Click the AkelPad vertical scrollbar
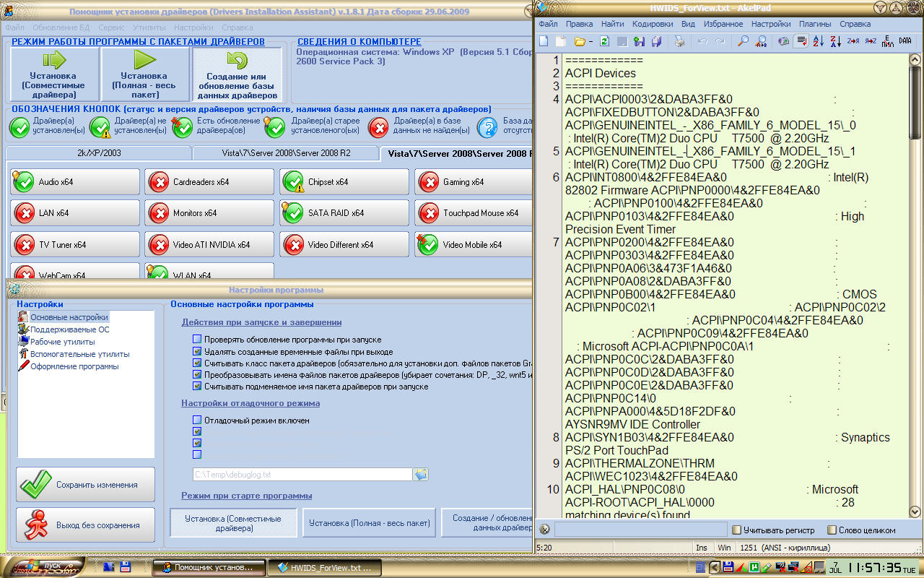Screen dimensions: 924x578 [915, 289]
